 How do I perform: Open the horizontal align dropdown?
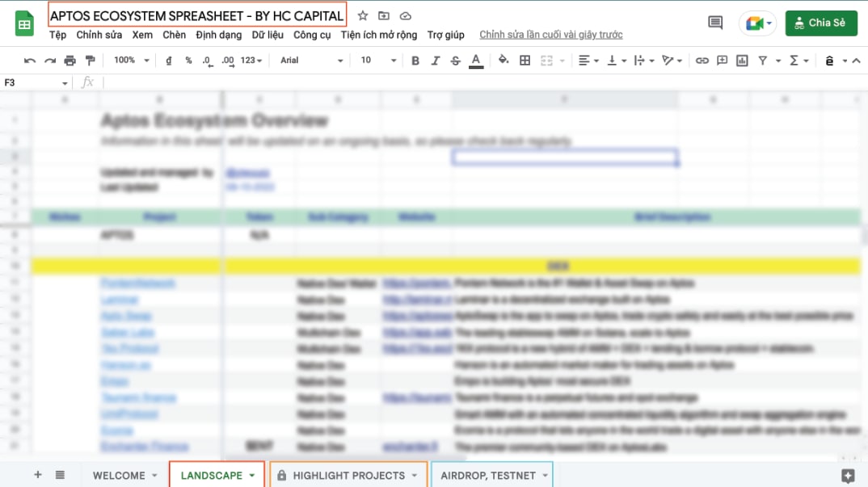[588, 61]
